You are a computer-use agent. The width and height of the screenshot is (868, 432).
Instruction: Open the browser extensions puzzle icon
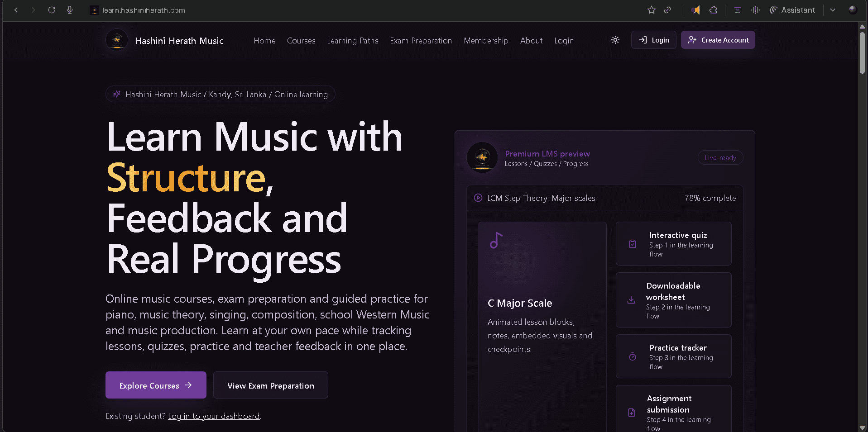point(714,10)
